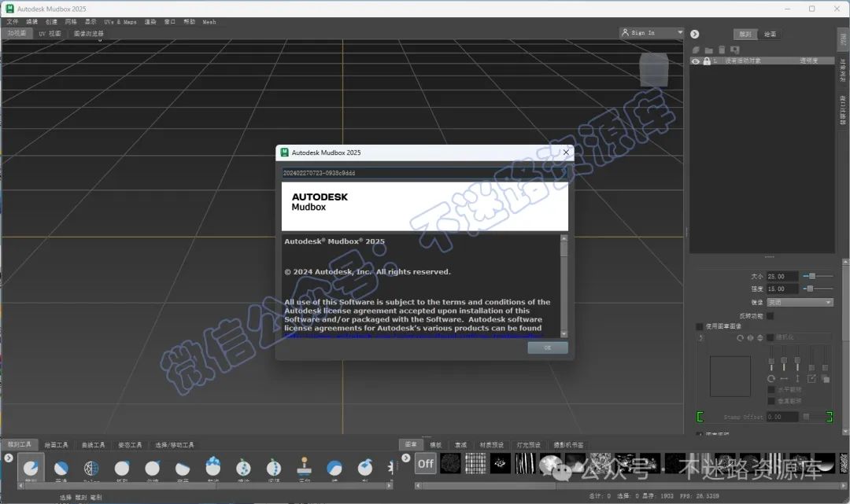The image size is (850, 504).
Task: Select the spray brush with dotted arc
Action: click(243, 468)
